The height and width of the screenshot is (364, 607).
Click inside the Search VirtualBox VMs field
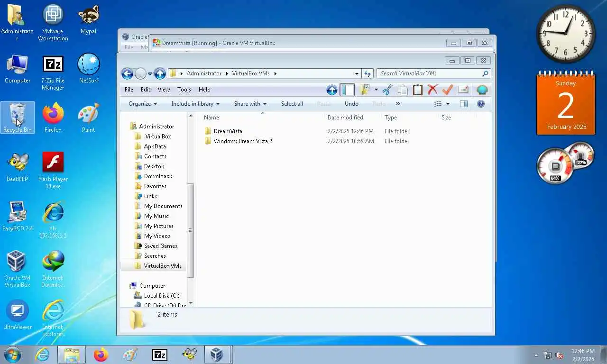pyautogui.click(x=434, y=73)
